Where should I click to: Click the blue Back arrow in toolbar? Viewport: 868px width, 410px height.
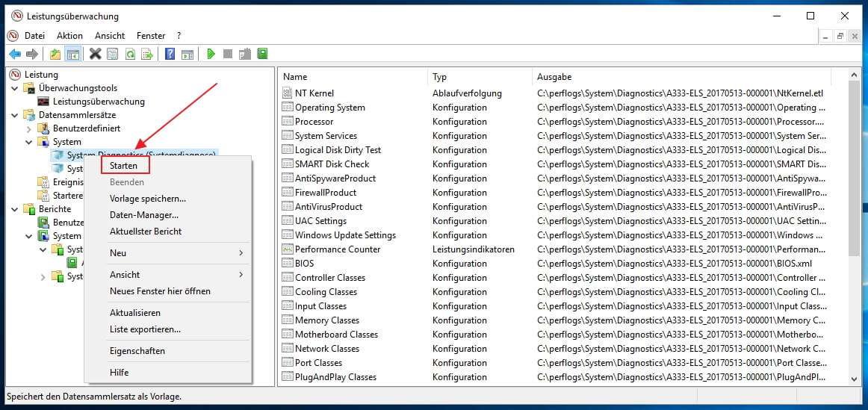pos(14,54)
